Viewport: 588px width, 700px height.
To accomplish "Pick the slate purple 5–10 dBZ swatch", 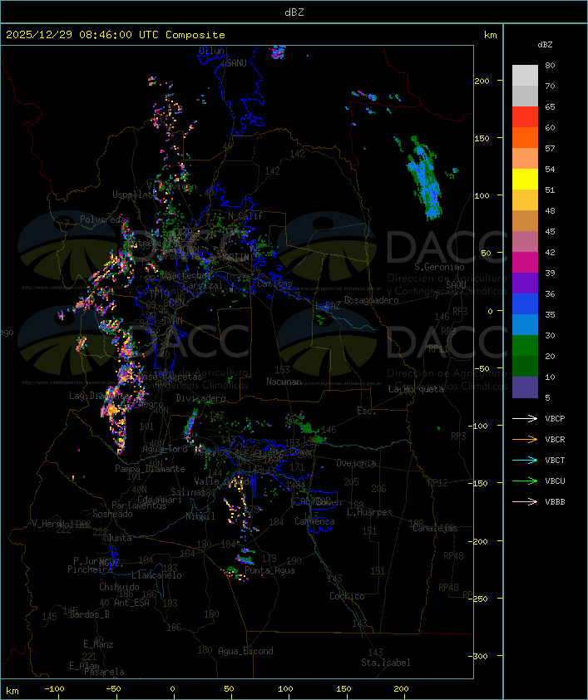I will pos(525,387).
